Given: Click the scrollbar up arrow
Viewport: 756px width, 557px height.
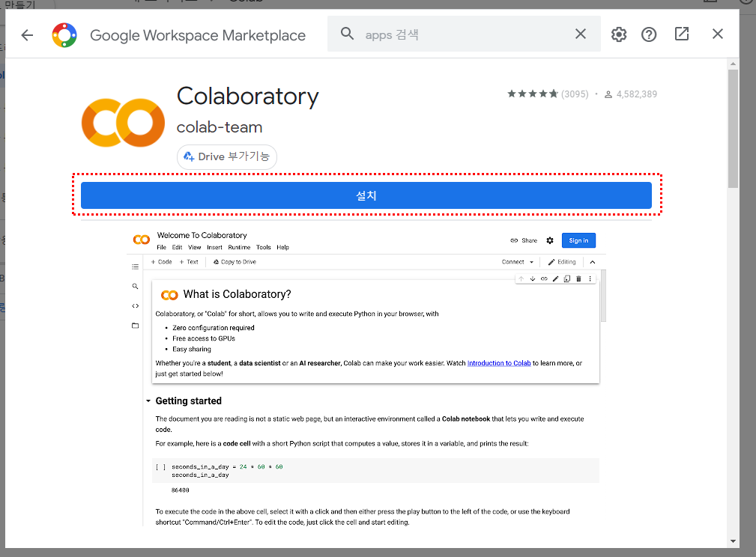Looking at the screenshot, I should coord(733,64).
